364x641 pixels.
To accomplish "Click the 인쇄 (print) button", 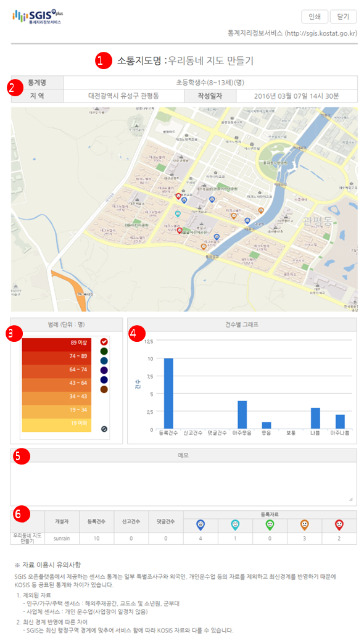I will coord(315,17).
